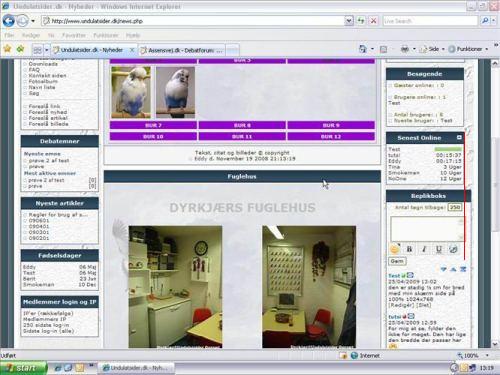Open the address bar dropdown arrow
The height and width of the screenshot is (375, 500).
click(x=349, y=21)
